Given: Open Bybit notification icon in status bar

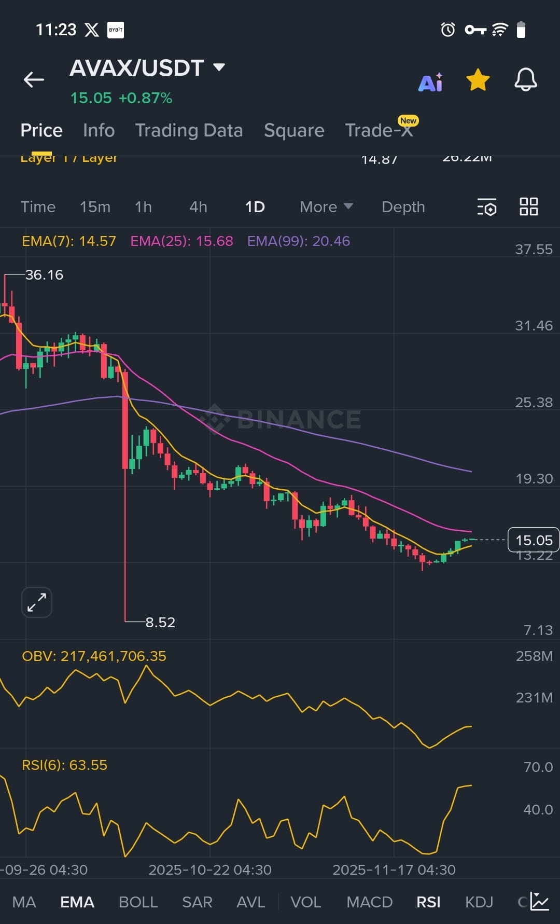Looking at the screenshot, I should (x=116, y=30).
